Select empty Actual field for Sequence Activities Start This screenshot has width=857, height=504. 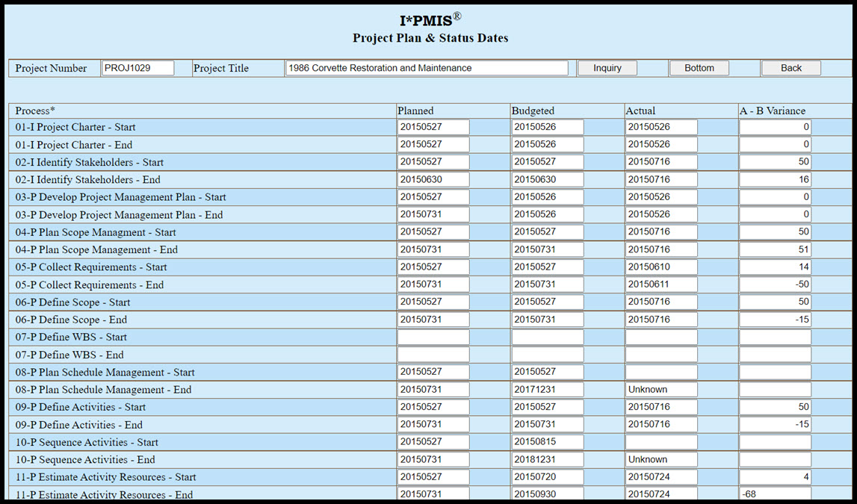(x=661, y=442)
